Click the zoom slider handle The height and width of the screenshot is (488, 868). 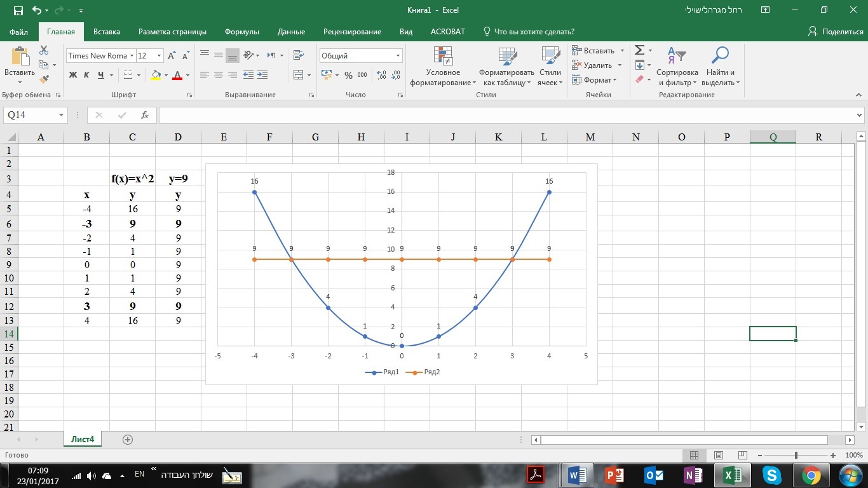pos(796,455)
